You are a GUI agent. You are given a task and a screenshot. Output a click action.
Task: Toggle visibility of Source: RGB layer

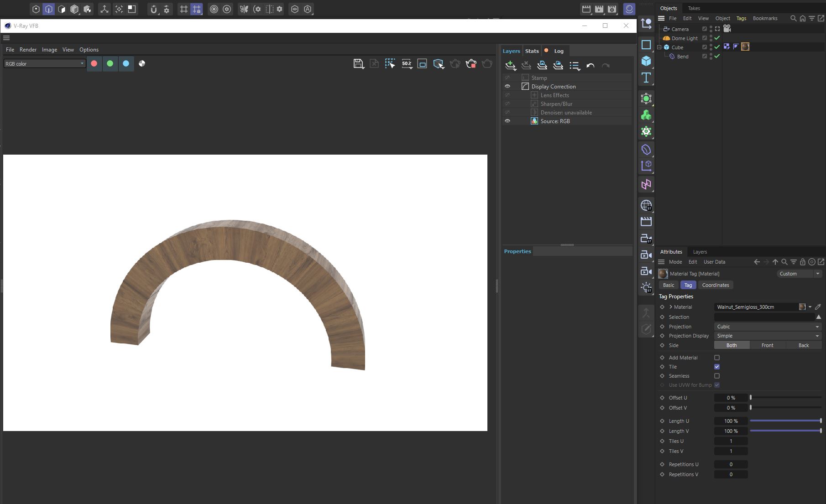507,121
